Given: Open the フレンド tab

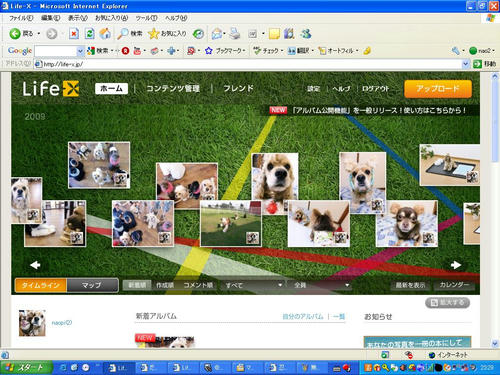Looking at the screenshot, I should coord(238,88).
